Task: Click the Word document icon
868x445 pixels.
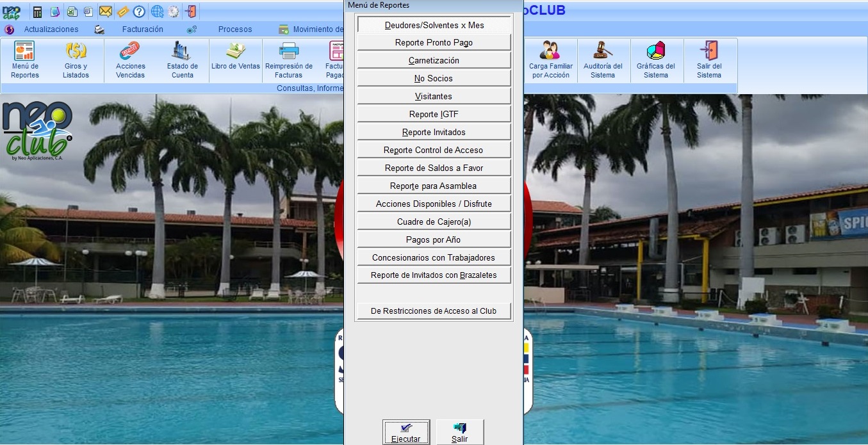Action: coord(88,12)
